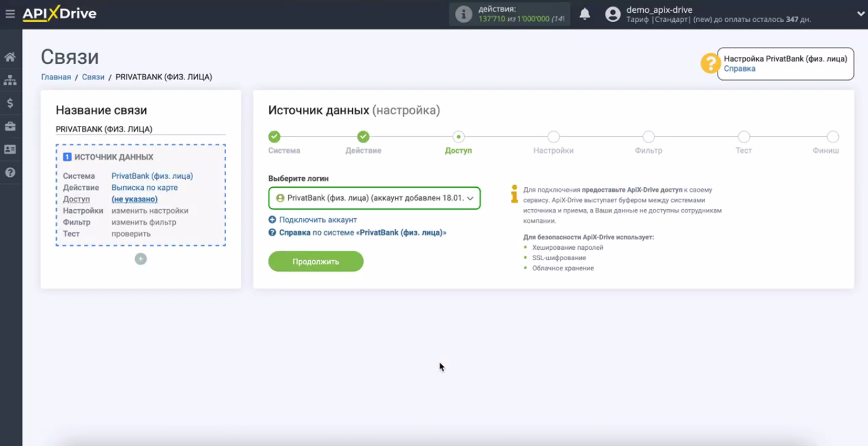The height and width of the screenshot is (446, 868).
Task: Open connections sitemap sidebar icon
Action: (x=10, y=80)
